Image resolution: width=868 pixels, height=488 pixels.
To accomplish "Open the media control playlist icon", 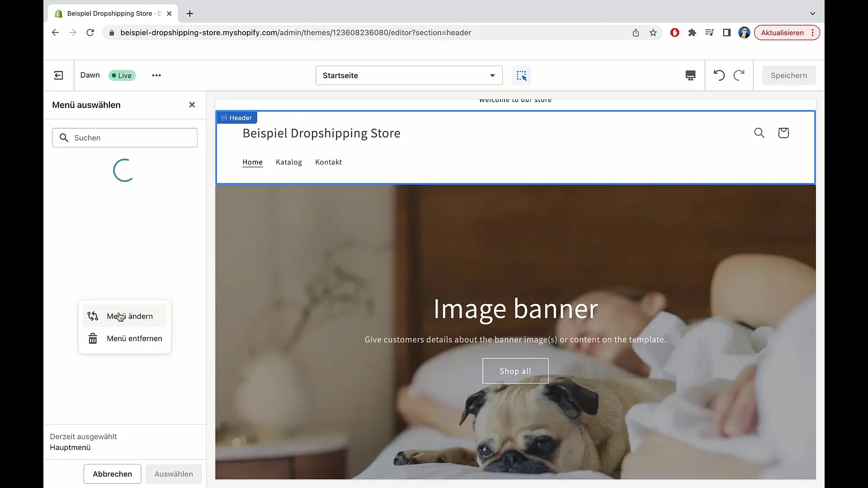I will [709, 33].
